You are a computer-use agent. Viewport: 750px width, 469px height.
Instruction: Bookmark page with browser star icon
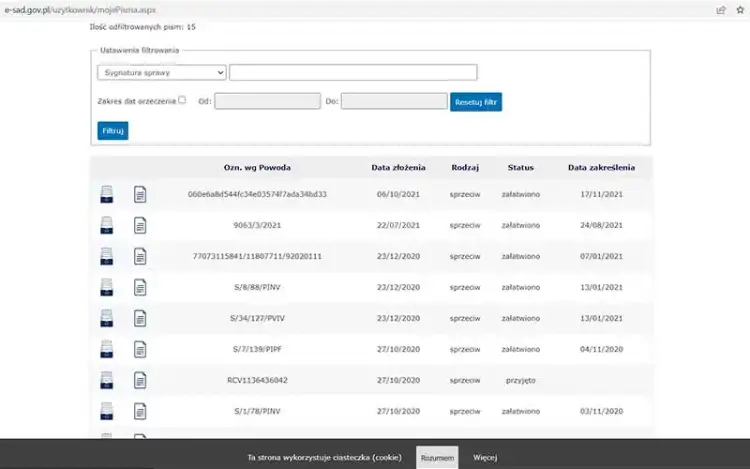tap(740, 9)
